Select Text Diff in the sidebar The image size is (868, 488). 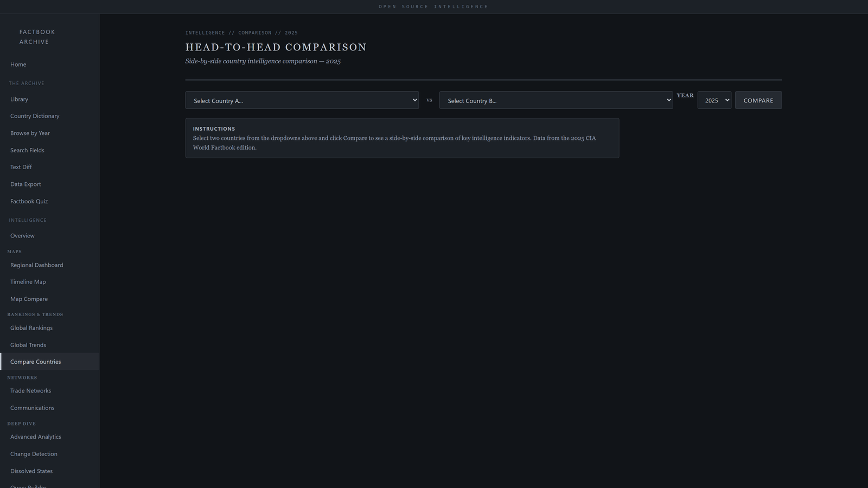coord(21,167)
